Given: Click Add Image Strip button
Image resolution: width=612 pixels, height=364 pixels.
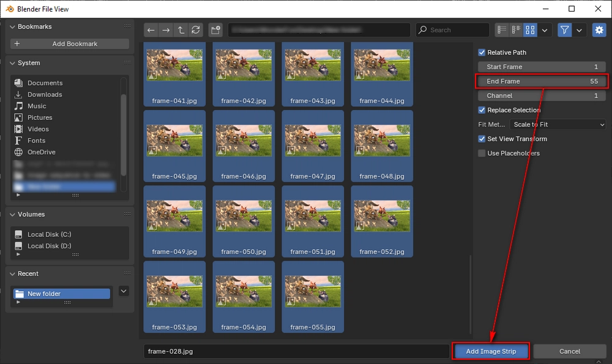Looking at the screenshot, I should pyautogui.click(x=491, y=351).
